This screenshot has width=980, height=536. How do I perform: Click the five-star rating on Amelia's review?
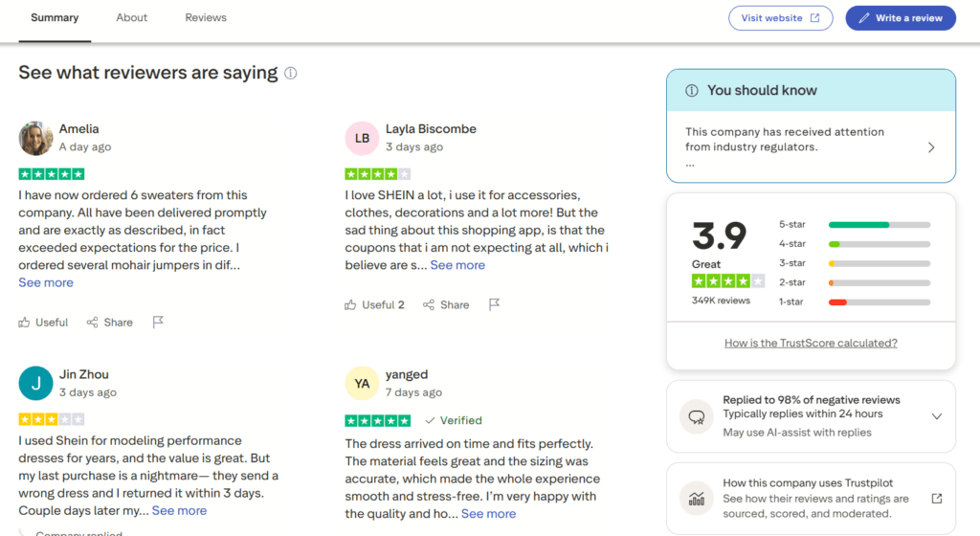pos(52,174)
